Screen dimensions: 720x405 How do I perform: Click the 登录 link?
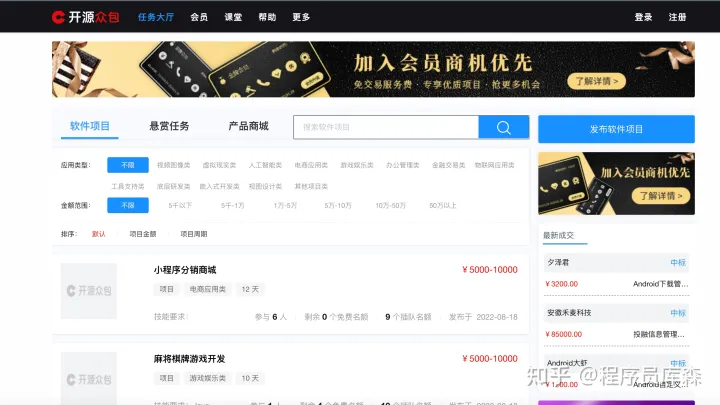tap(643, 17)
